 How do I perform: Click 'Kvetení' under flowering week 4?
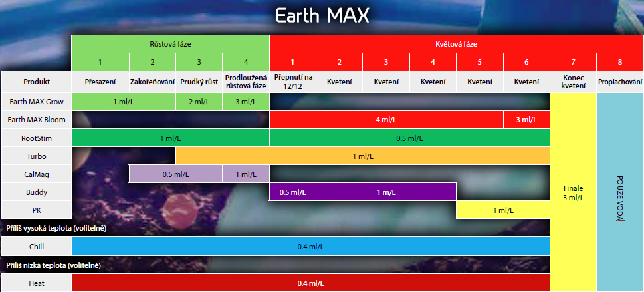pyautogui.click(x=433, y=82)
